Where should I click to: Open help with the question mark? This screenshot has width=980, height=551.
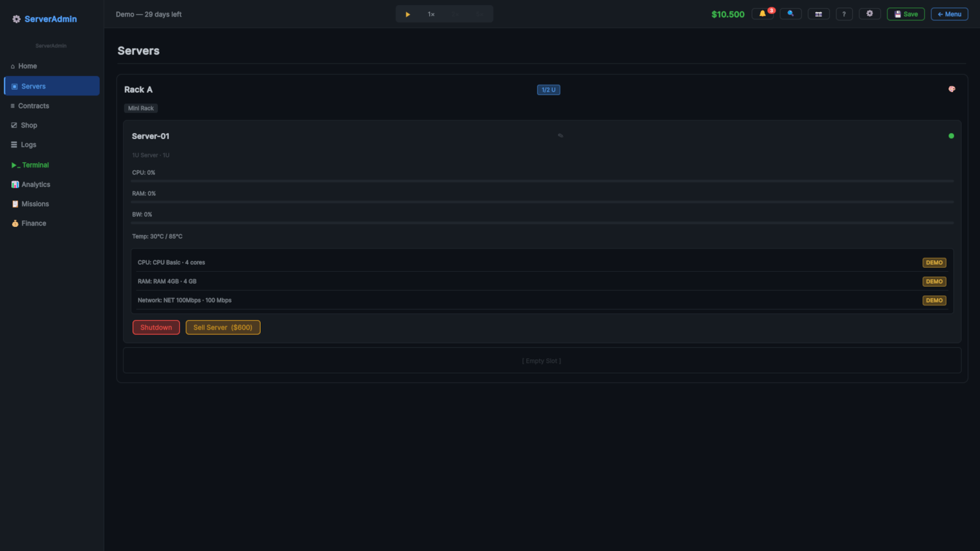(x=844, y=14)
